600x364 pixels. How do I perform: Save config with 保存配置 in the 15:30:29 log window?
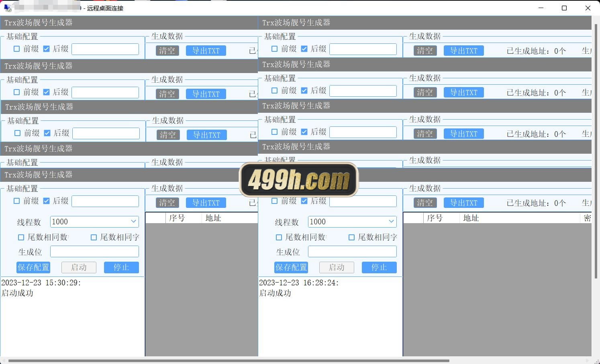pos(33,267)
